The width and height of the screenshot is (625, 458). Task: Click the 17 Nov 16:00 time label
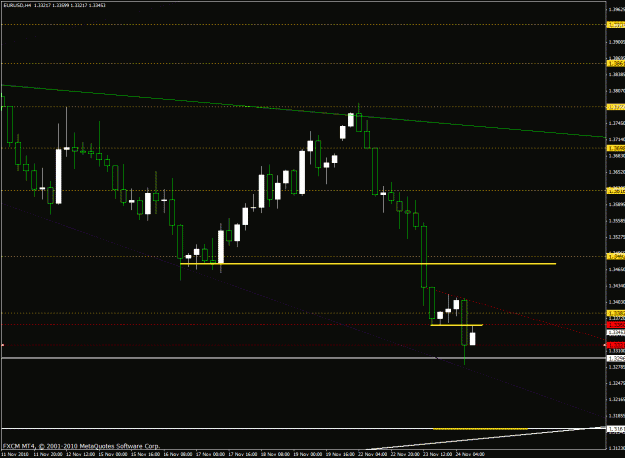[x=243, y=454]
